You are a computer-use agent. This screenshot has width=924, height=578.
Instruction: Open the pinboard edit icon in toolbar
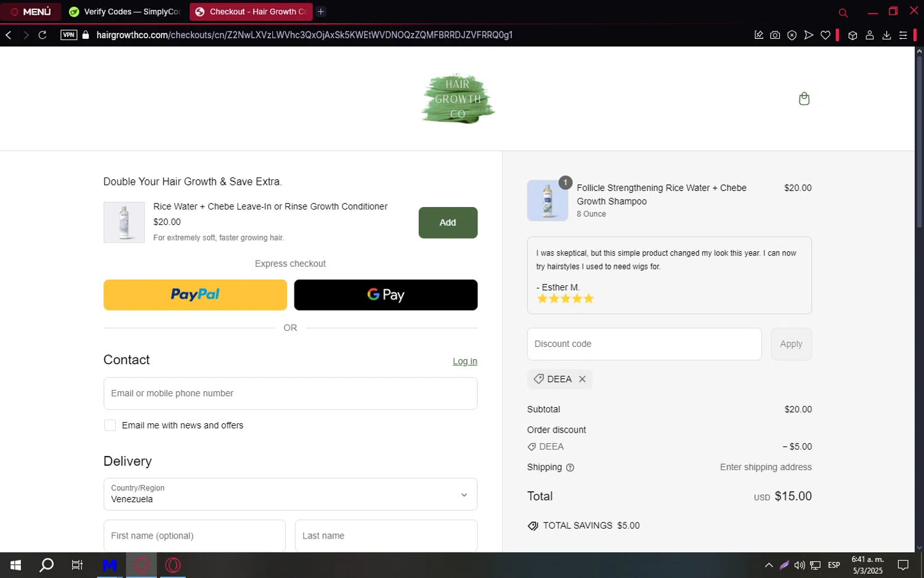point(759,35)
